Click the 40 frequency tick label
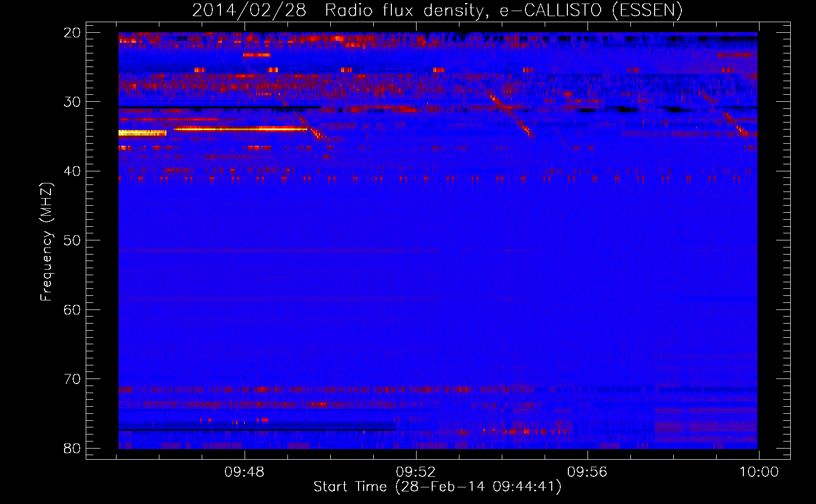Screen dimensions: 816x504 click(x=73, y=171)
